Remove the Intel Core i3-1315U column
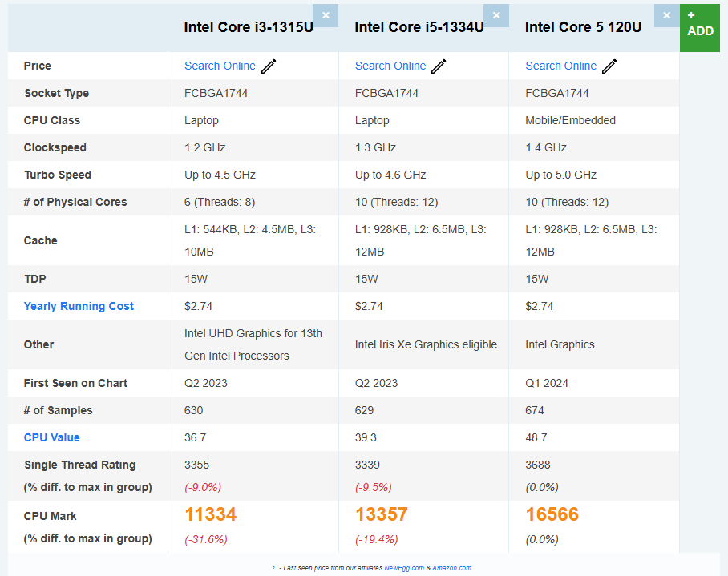The image size is (728, 576). 326,15
